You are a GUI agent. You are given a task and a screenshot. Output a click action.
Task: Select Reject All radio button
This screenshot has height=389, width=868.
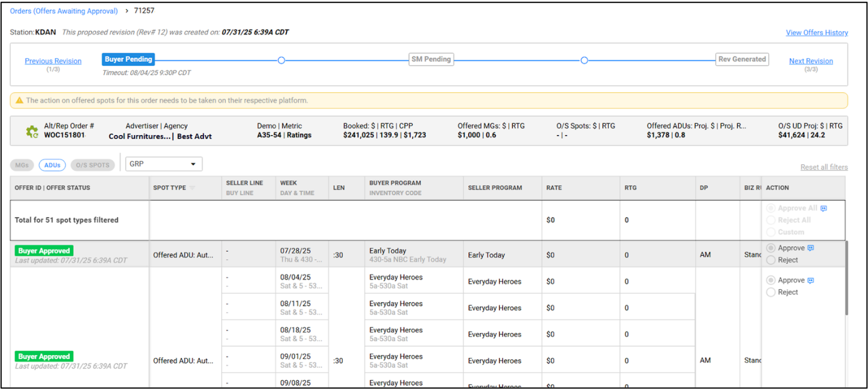(771, 220)
